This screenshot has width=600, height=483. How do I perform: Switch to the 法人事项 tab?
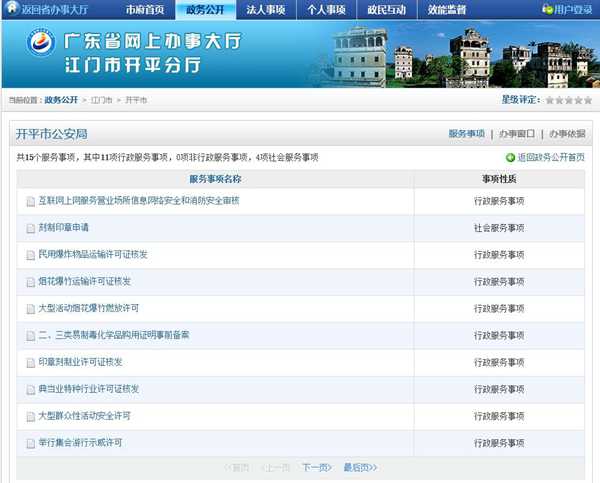pos(265,9)
